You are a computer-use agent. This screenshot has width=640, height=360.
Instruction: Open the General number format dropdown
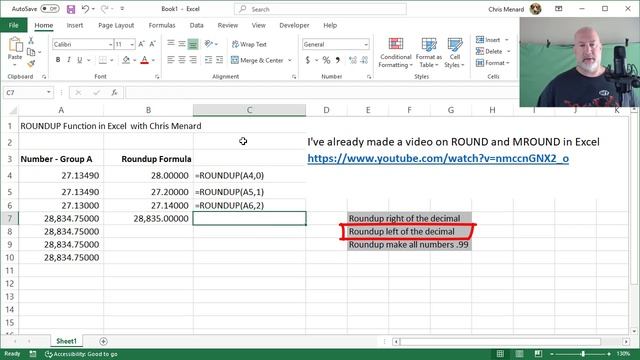click(x=366, y=44)
